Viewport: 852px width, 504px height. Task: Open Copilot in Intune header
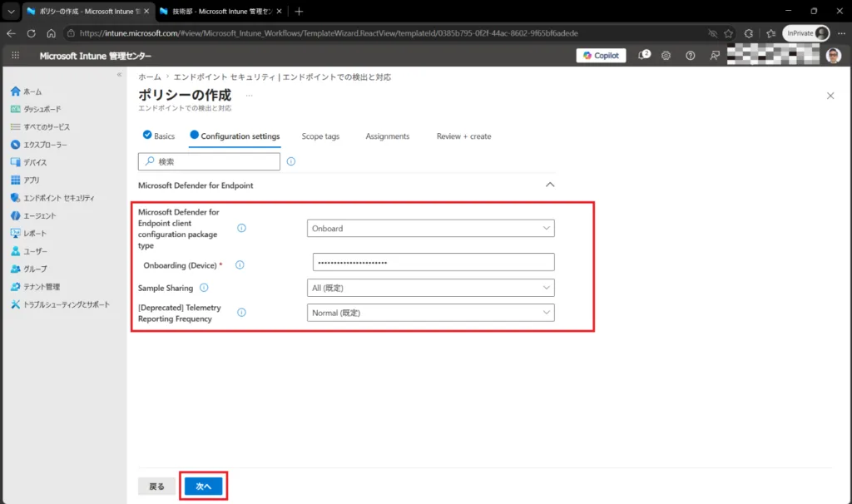[x=601, y=56]
